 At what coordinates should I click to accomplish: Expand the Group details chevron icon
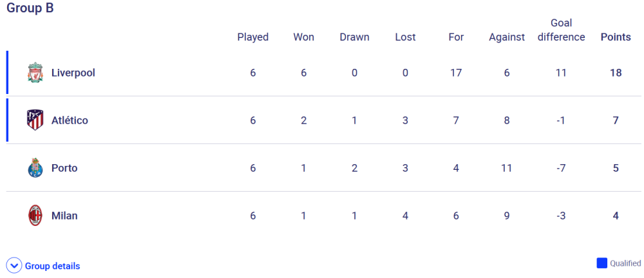point(14,266)
